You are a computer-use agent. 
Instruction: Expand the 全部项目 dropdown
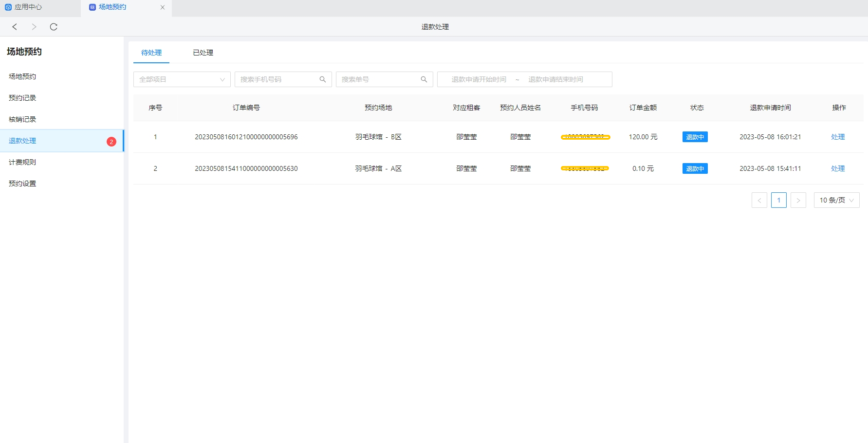(182, 79)
